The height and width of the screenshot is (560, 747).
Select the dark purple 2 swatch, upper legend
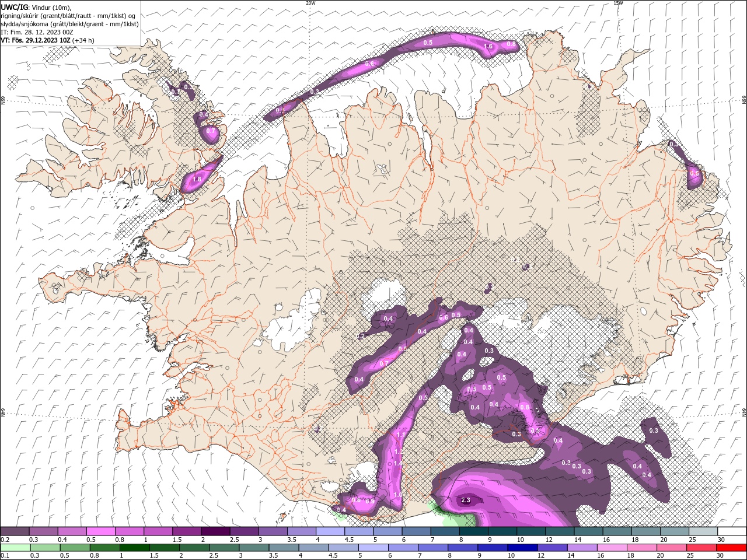pos(215,531)
